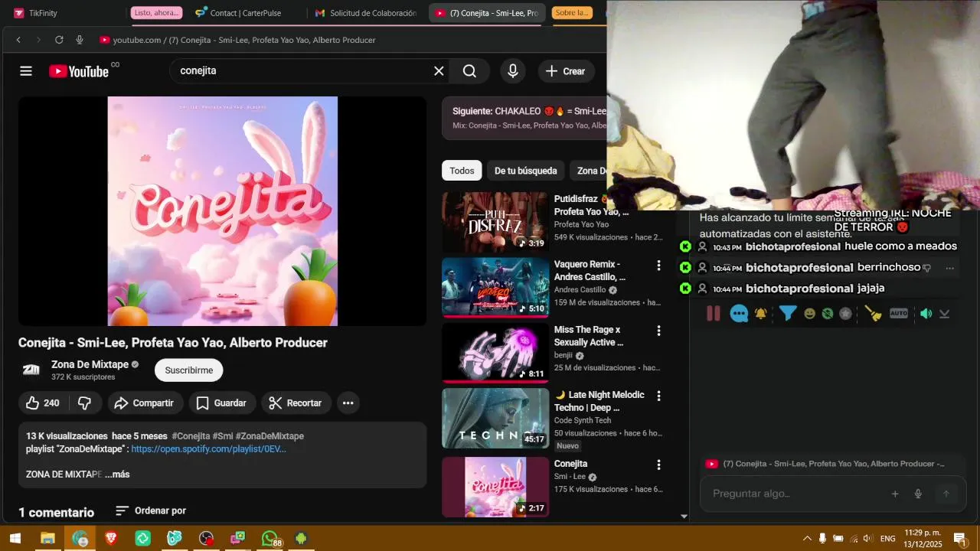Expand the description with ...más
Screen dimensions: 980x551
(117, 474)
